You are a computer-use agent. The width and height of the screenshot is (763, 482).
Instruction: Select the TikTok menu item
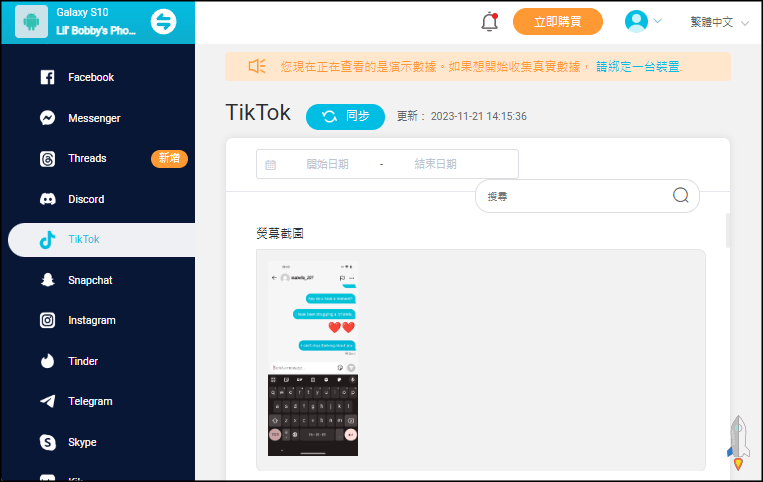101,240
